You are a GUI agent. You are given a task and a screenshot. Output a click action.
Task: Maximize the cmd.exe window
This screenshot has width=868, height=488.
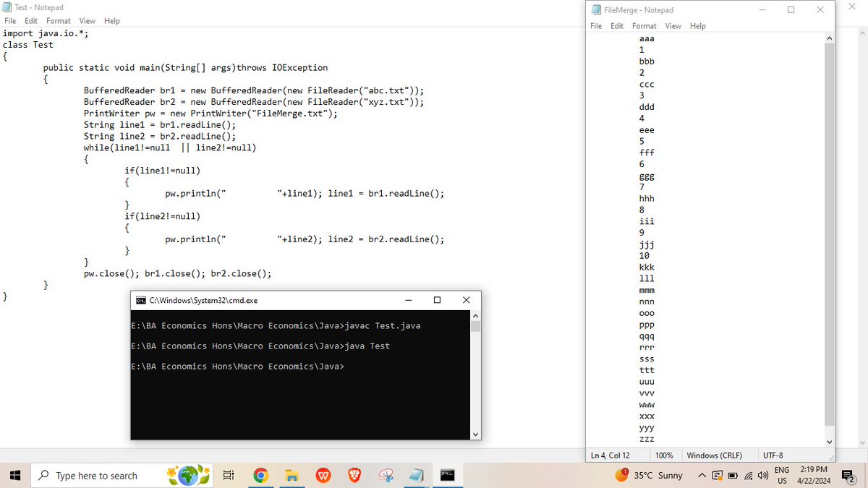pyautogui.click(x=437, y=300)
